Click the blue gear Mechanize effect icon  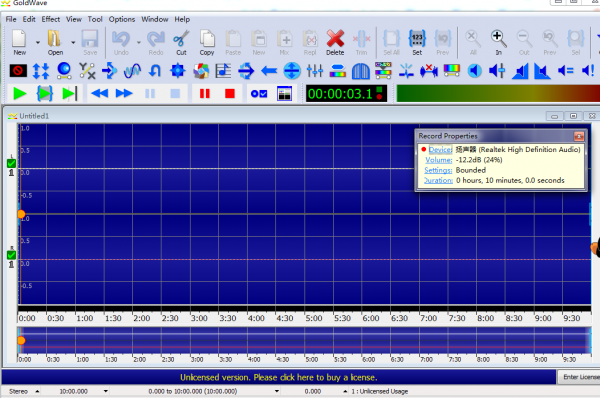click(178, 71)
